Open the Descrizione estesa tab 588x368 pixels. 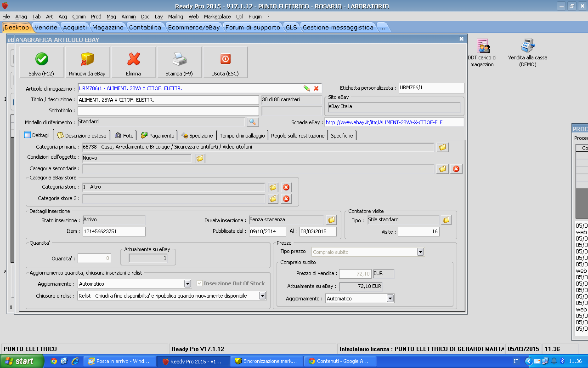(82, 136)
